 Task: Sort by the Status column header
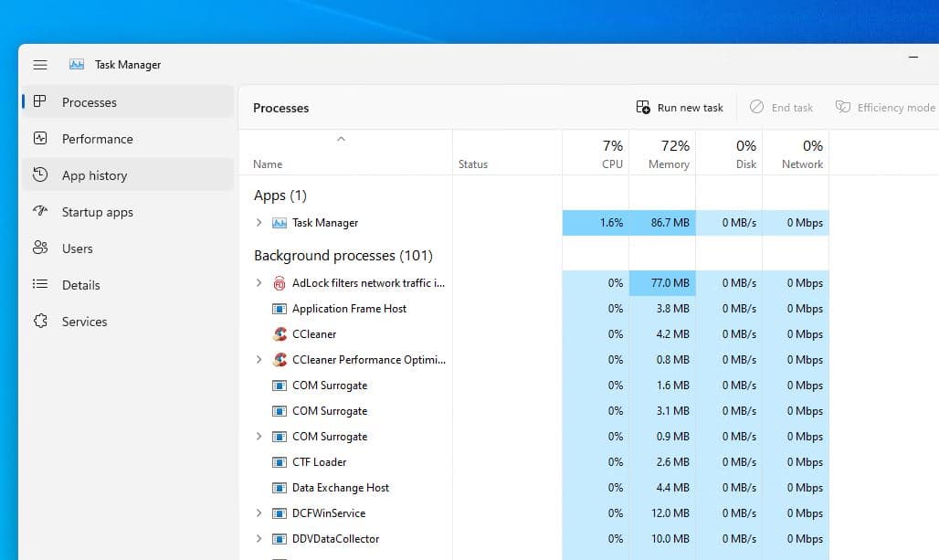507,153
